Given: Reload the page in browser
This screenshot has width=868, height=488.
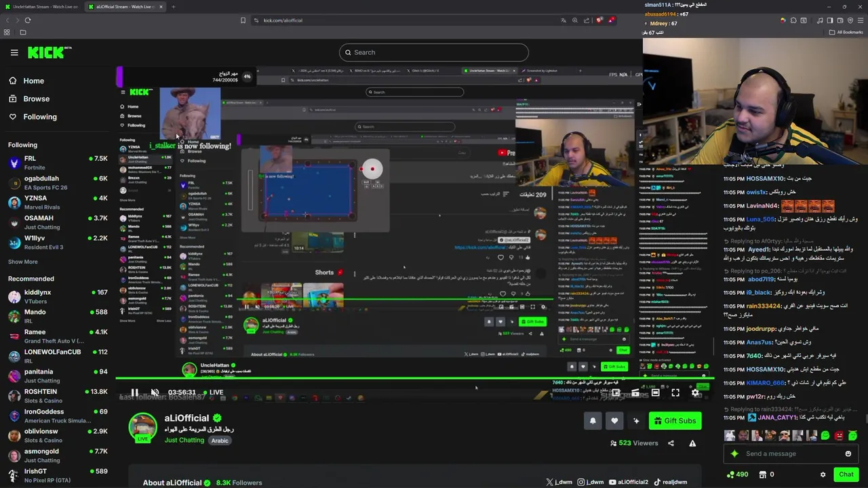Looking at the screenshot, I should 28,20.
